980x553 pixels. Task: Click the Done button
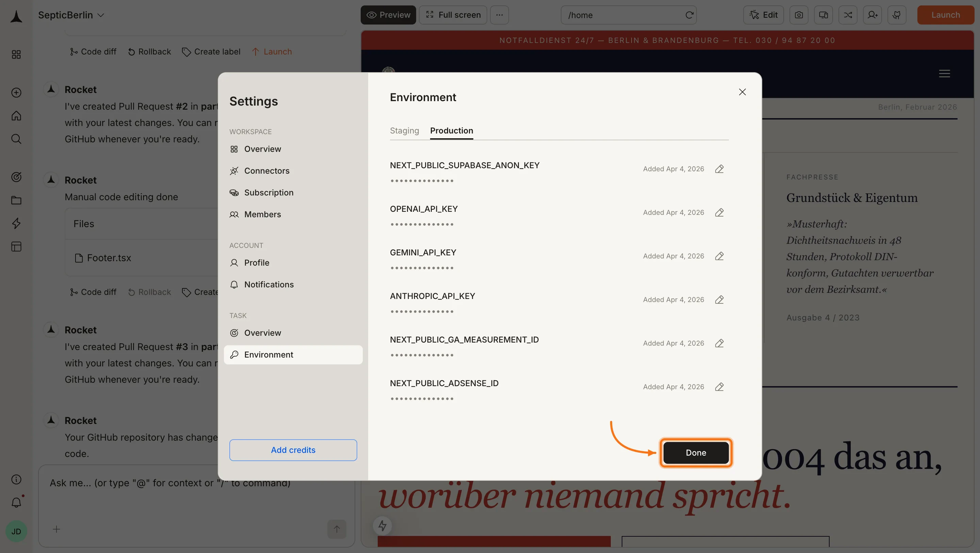coord(696,453)
